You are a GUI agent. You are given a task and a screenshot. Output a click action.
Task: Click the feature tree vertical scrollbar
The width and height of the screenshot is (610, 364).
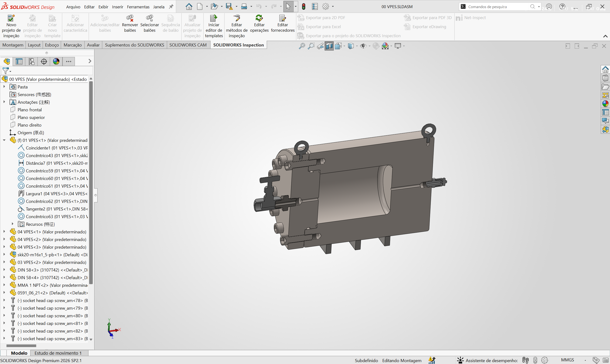[91, 183]
